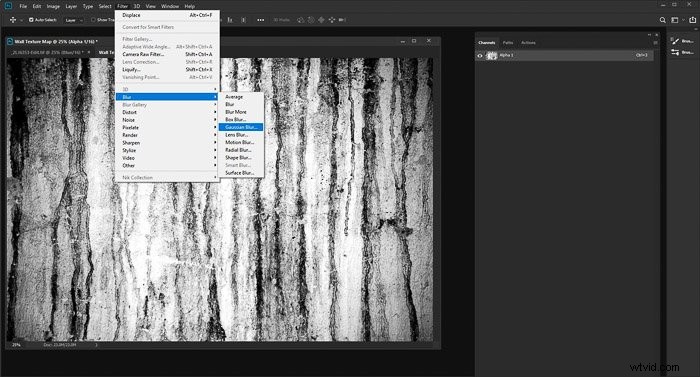Choose Motion Blur from the submenu
This screenshot has height=377, width=700.
(x=241, y=142)
